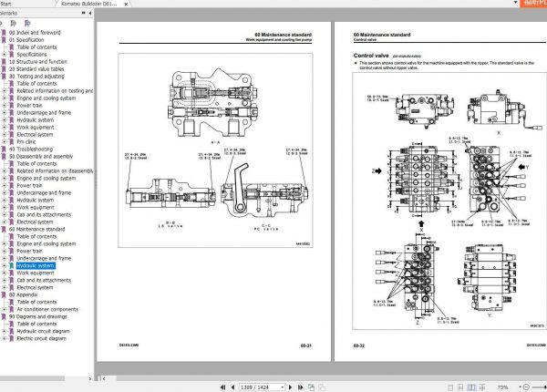Click the zoom slider at bottom right
Screen dimensions: 547x392
tap(540, 387)
